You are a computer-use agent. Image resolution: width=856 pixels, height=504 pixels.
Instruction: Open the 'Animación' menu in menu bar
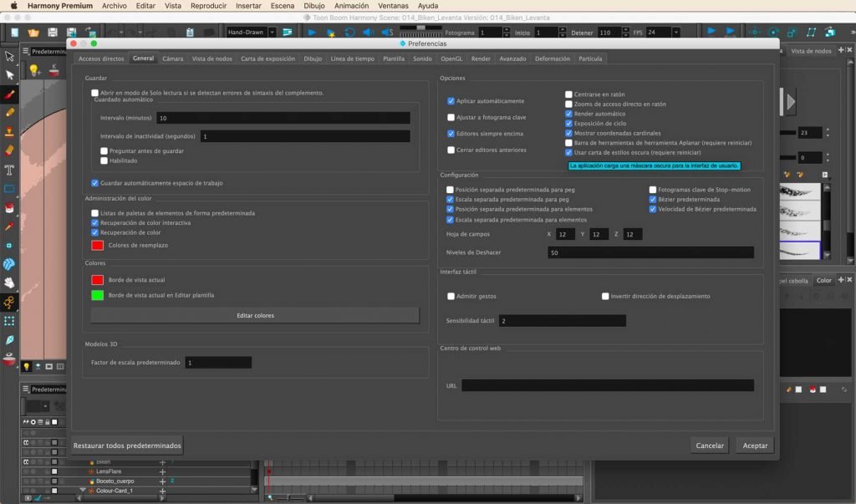tap(351, 6)
